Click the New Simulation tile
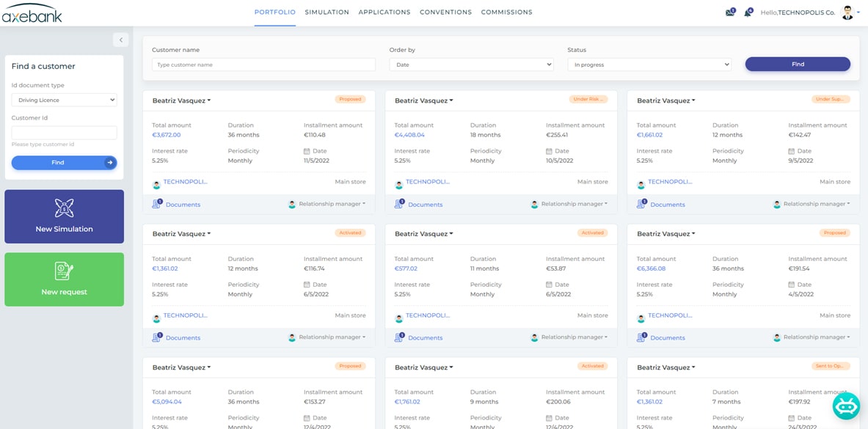 click(64, 216)
